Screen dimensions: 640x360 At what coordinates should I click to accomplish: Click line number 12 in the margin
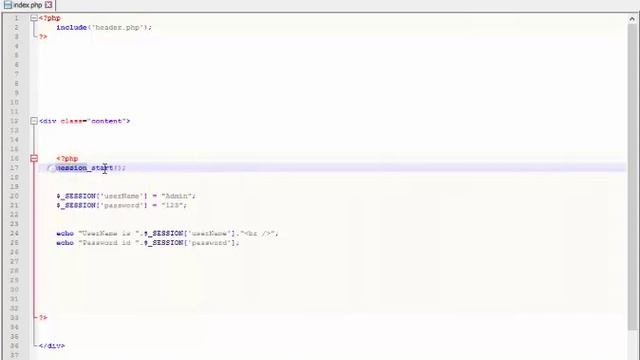(x=15, y=121)
